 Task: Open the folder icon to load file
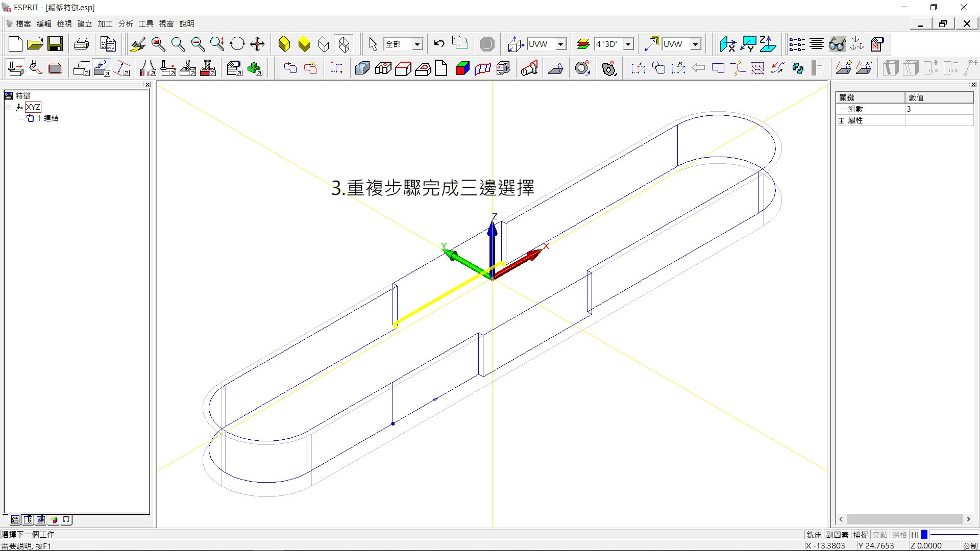tap(35, 44)
